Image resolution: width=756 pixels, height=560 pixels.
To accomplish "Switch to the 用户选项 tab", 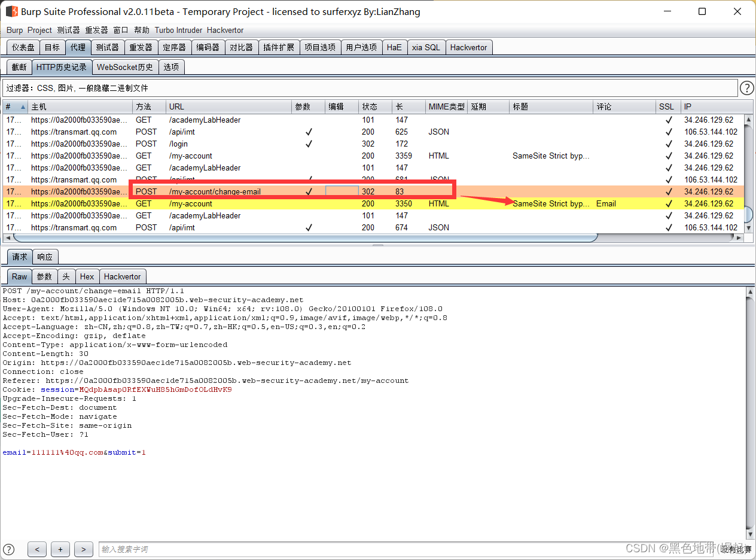I will tap(361, 47).
